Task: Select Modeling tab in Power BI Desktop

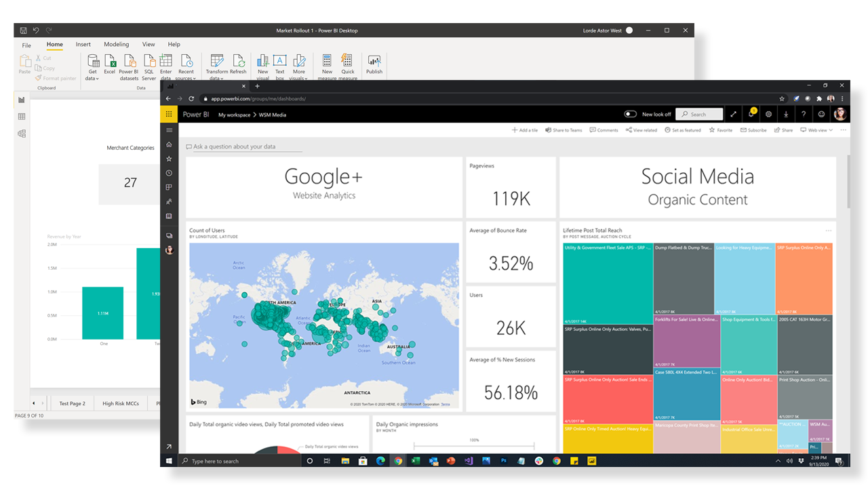Action: (x=116, y=44)
